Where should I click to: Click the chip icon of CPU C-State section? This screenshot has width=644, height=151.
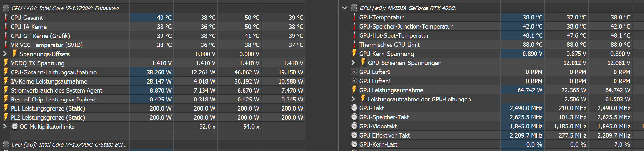(x=6, y=144)
